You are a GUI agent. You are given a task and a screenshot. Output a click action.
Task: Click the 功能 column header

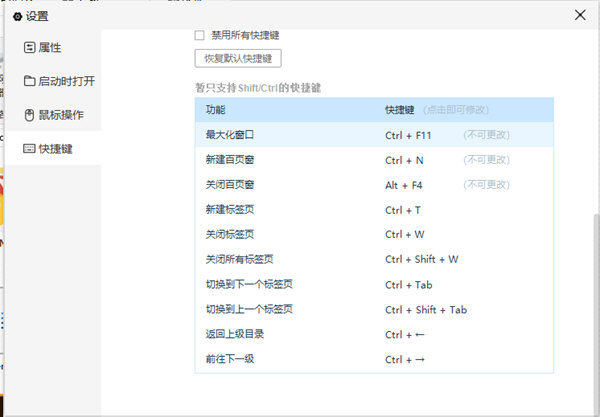[216, 109]
